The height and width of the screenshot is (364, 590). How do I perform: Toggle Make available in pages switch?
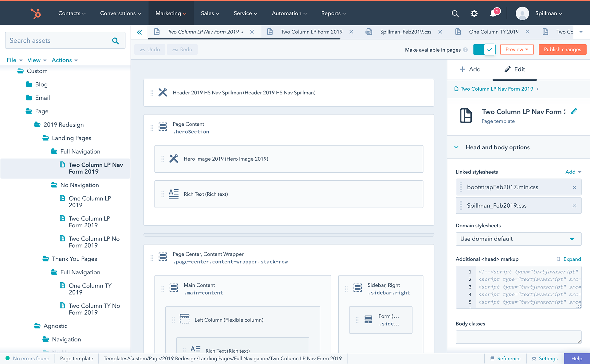pyautogui.click(x=484, y=49)
